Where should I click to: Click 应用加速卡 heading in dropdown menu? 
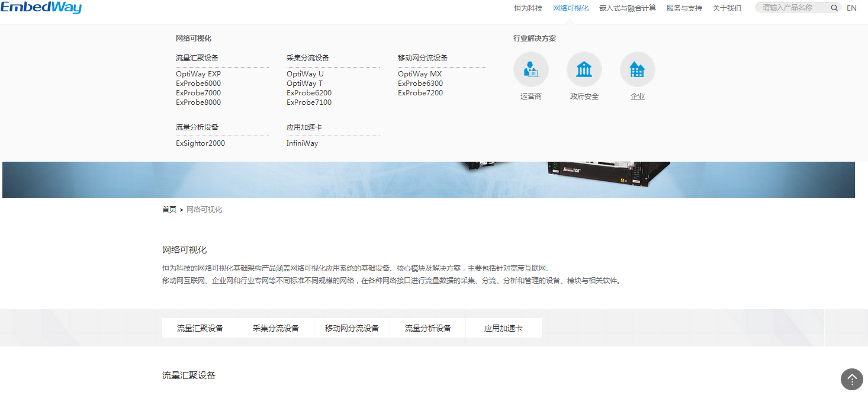coord(304,127)
